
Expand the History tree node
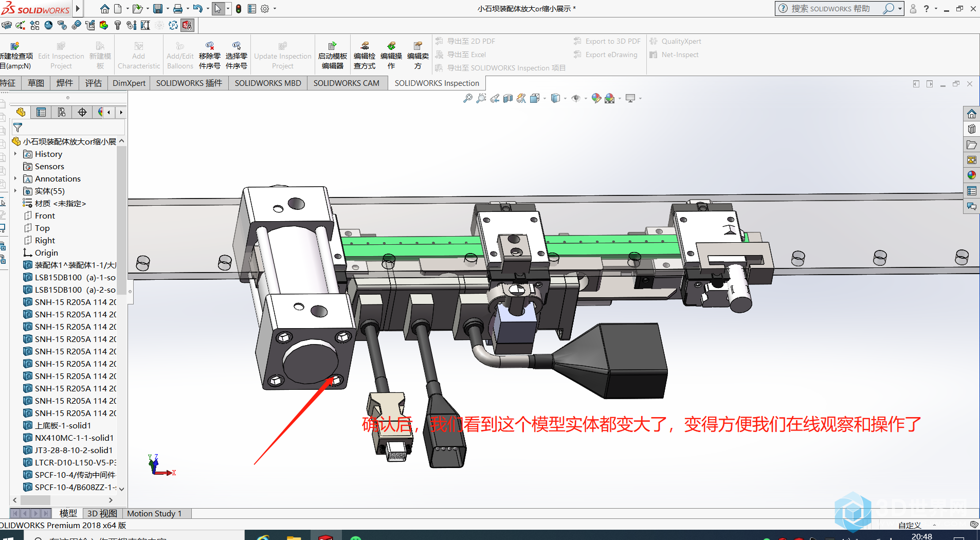pyautogui.click(x=15, y=154)
